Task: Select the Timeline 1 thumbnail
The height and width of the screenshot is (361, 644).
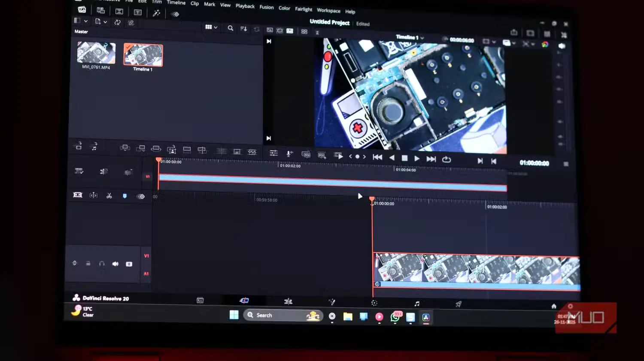Action: 143,54
